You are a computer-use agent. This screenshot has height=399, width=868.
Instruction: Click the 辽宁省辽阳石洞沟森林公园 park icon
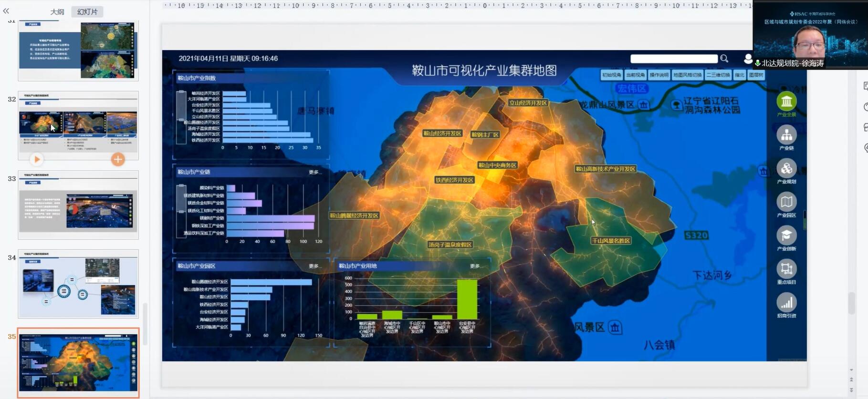(676, 105)
